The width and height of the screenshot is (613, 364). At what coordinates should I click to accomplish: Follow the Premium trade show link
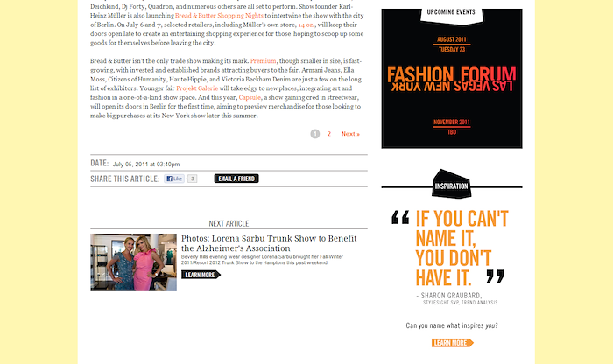(263, 61)
